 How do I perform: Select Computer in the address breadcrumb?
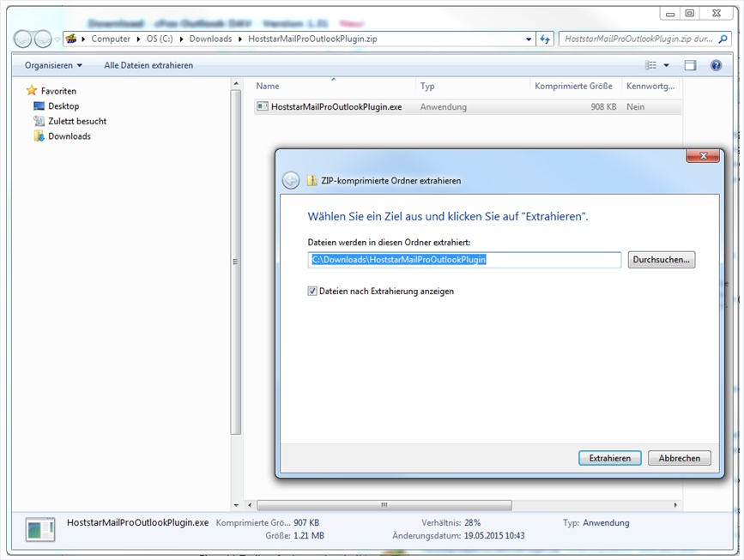pyautogui.click(x=111, y=39)
